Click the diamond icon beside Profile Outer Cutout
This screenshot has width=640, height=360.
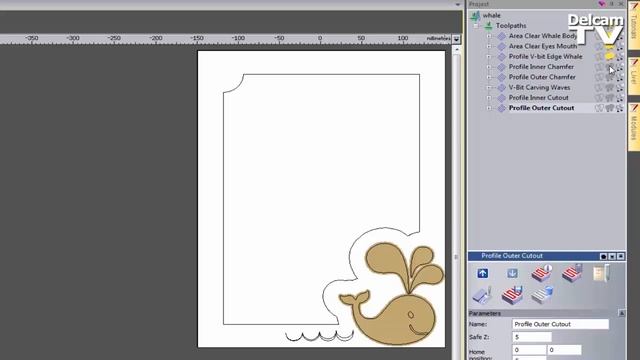tap(502, 108)
